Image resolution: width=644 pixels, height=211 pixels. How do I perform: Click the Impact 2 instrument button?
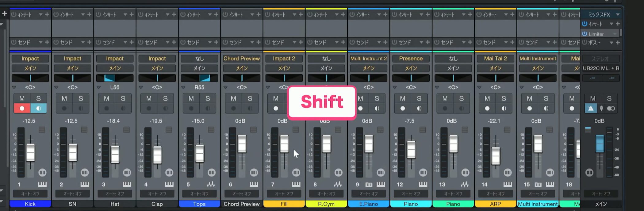tap(284, 58)
